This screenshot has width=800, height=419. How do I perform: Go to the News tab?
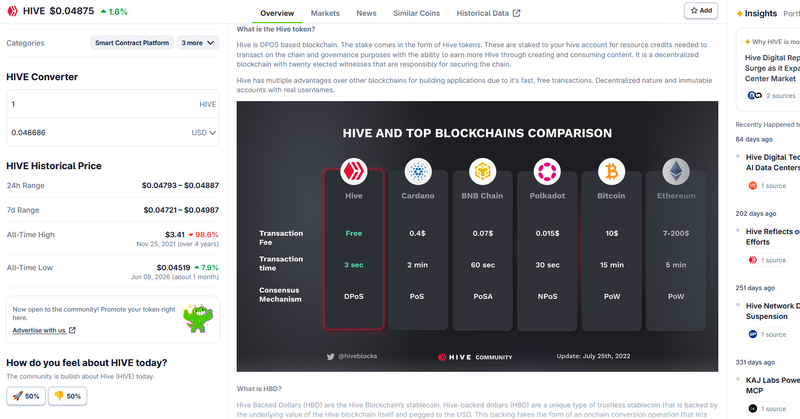366,13
